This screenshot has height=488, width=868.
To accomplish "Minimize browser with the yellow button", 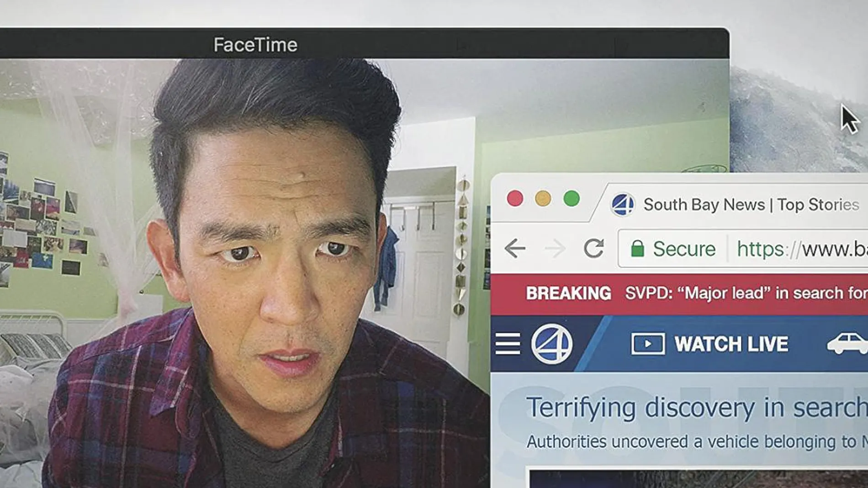I will point(543,199).
